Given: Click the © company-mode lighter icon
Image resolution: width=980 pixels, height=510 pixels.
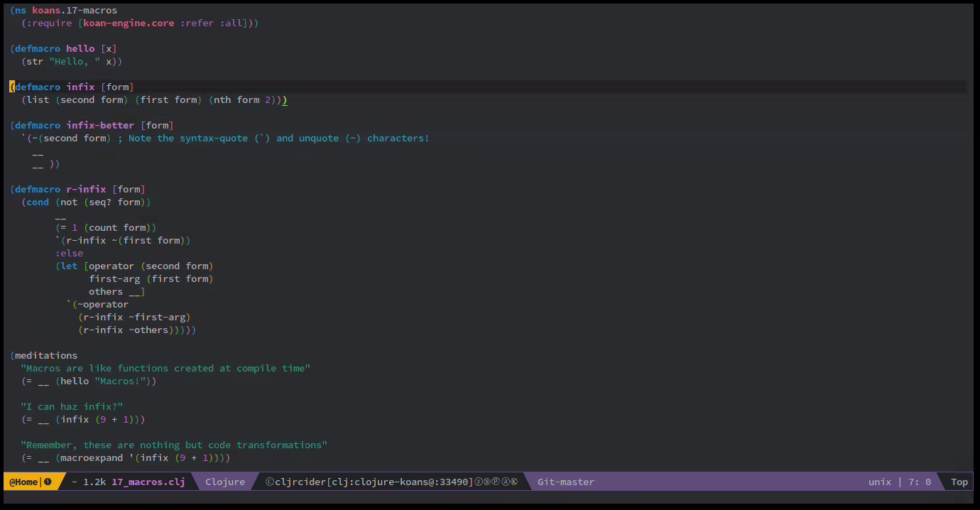Looking at the screenshot, I should pos(269,482).
